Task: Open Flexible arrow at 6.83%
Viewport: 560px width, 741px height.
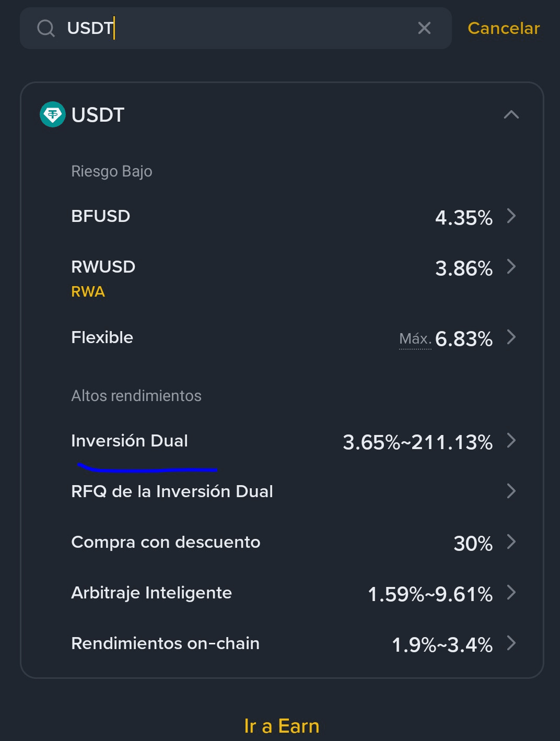Action: coord(511,337)
